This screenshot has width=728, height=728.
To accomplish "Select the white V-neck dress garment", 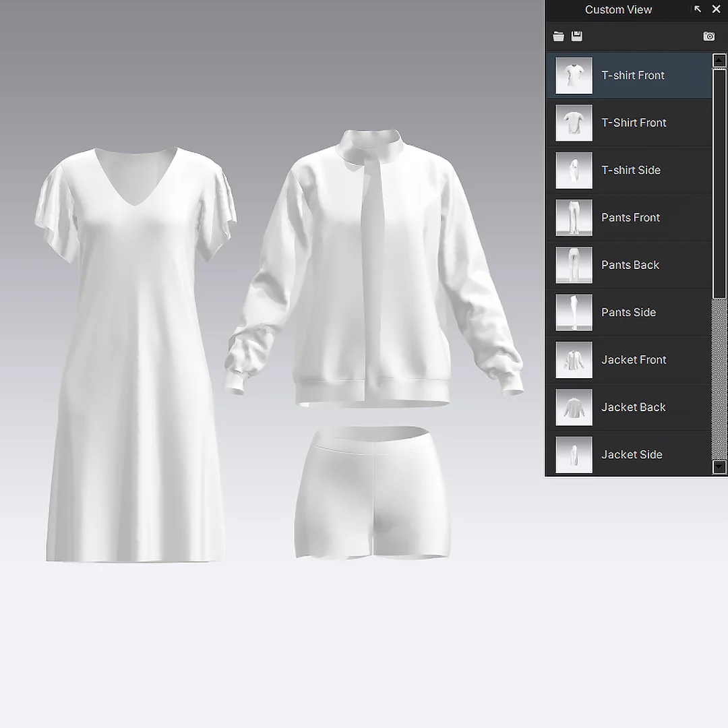I will click(x=135, y=355).
